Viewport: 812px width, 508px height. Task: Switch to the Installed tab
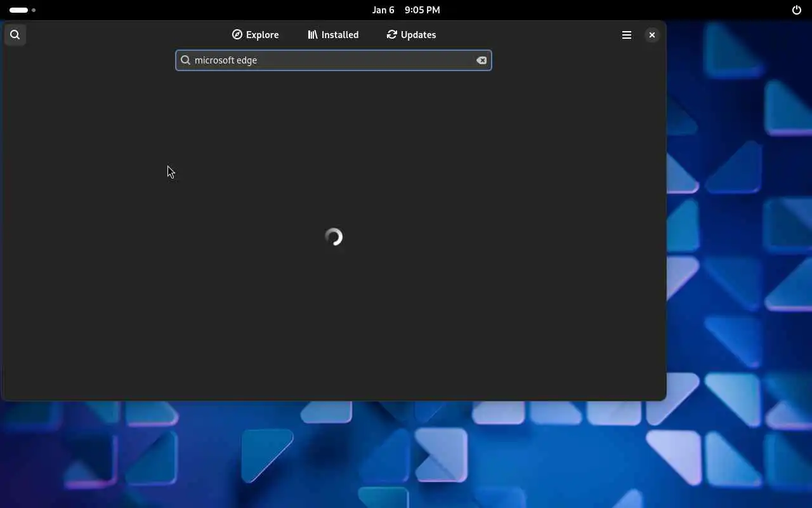(x=333, y=35)
